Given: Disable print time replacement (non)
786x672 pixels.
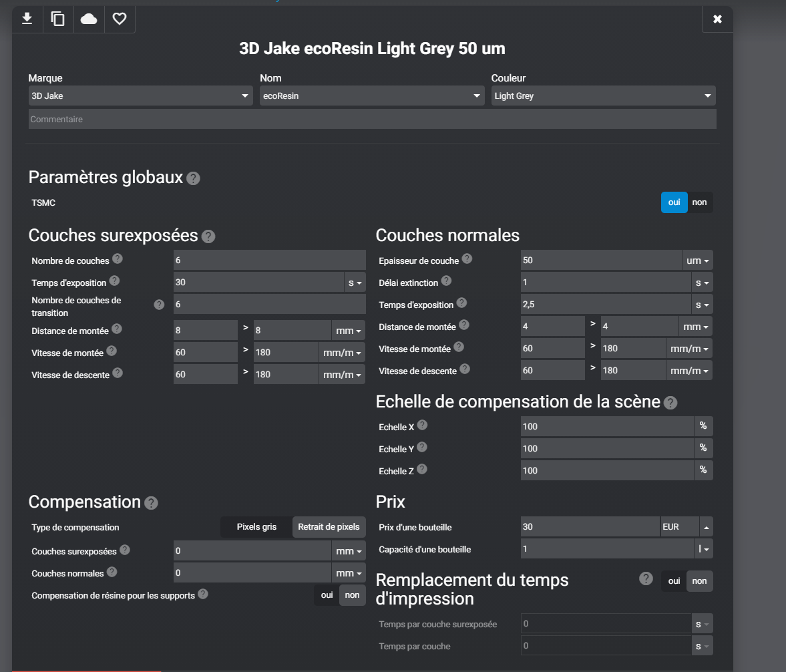Looking at the screenshot, I should [x=700, y=581].
